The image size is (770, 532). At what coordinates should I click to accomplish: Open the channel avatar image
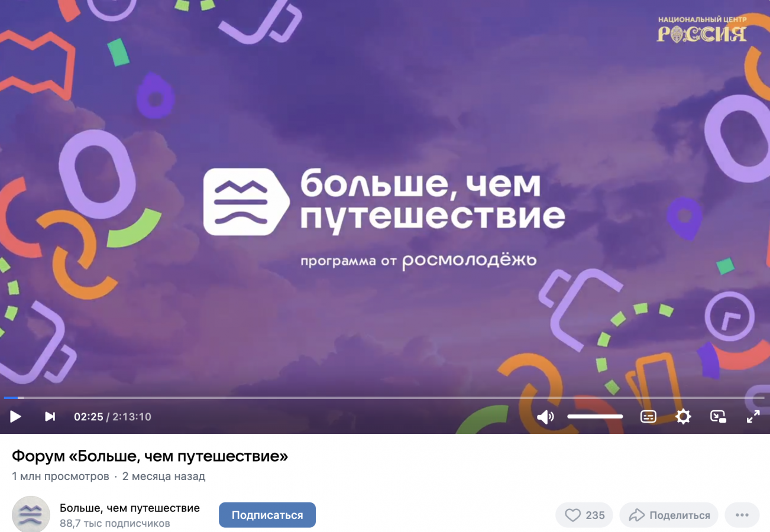(x=31, y=514)
